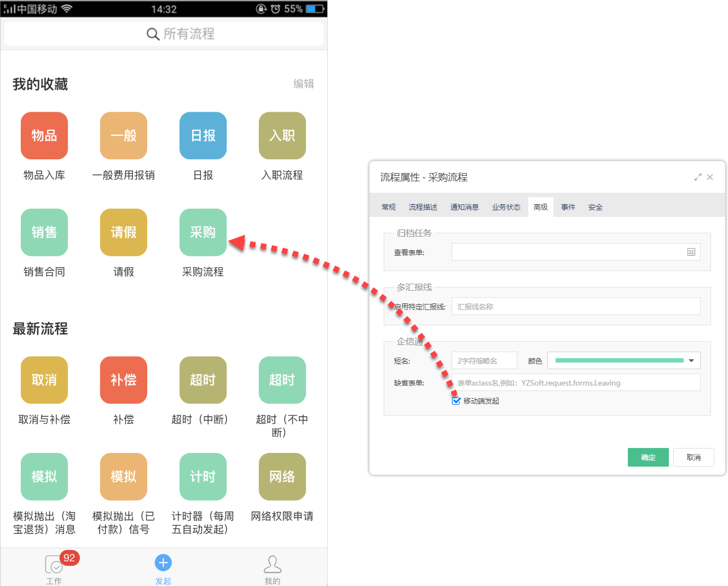Launch the 计时器(每周五自动发起) icon
This screenshot has height=586, width=728.
[203, 476]
